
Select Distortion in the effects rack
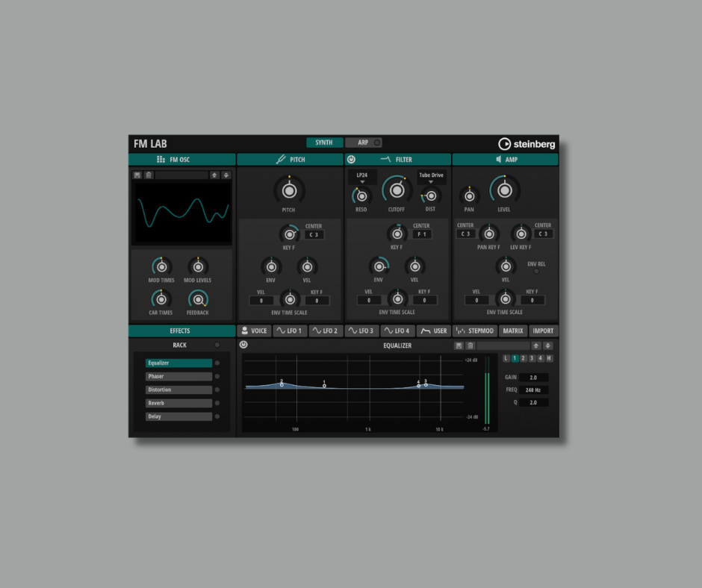(x=178, y=390)
